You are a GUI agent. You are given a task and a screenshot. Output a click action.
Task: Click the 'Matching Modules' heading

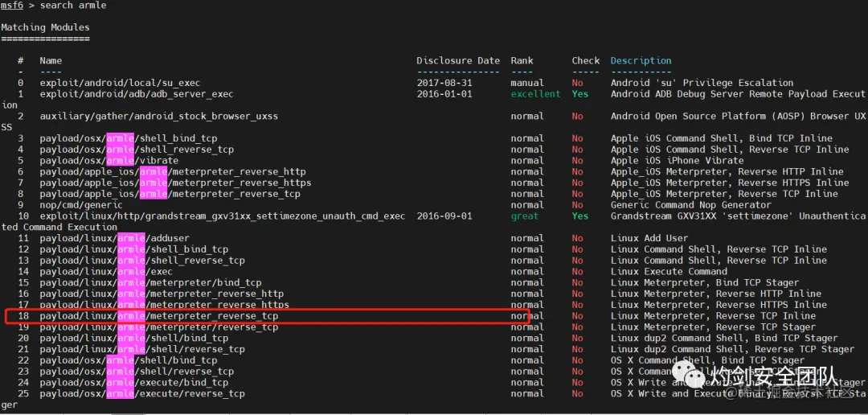45,27
